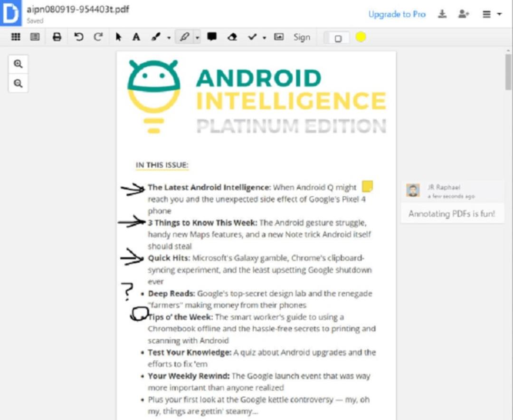513x420 pixels.
Task: Toggle the page layout view icon
Action: click(x=35, y=37)
